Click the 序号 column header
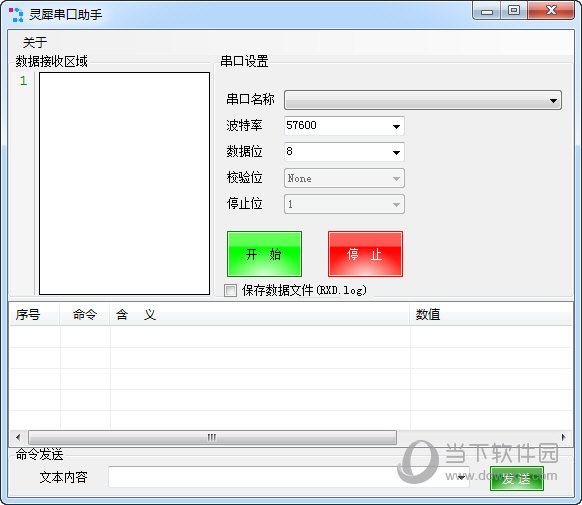The width and height of the screenshot is (582, 505). click(34, 315)
